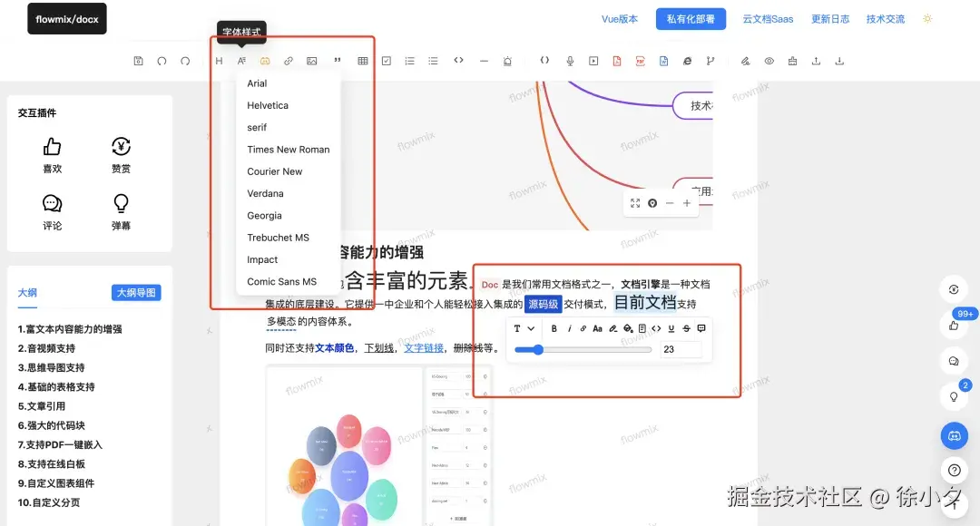The height and width of the screenshot is (526, 980).
Task: Toggle bold in the floating text toolbar
Action: coord(554,329)
